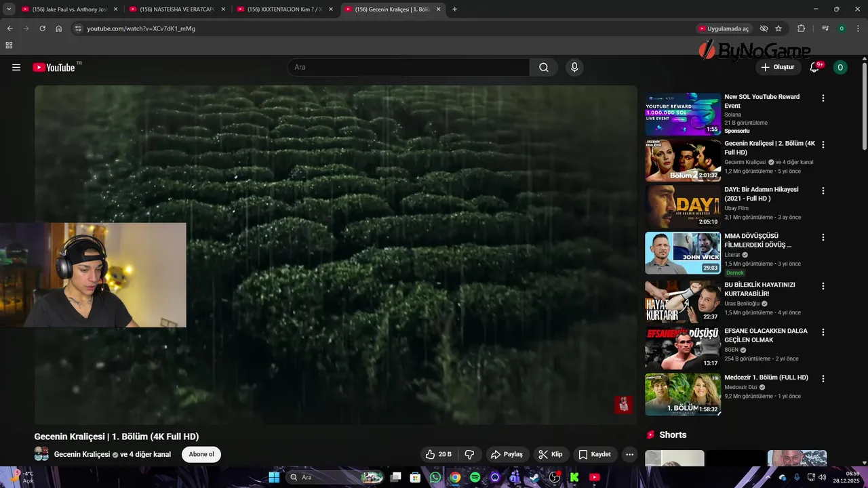Open the YouTube hamburger guide menu
This screenshot has height=488, width=868.
(16, 67)
